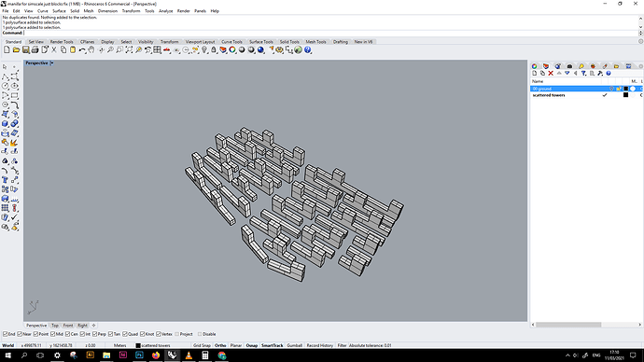Click the Cut scissors icon

[54, 49]
